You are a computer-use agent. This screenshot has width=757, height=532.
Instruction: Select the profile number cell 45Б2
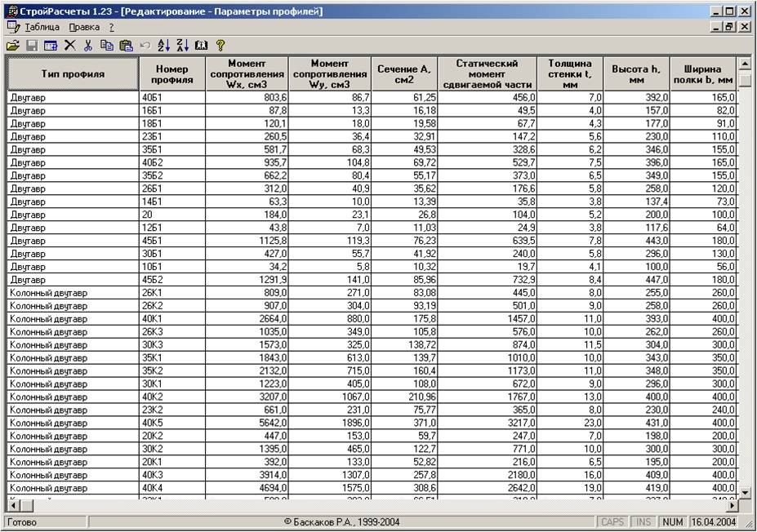(x=172, y=280)
